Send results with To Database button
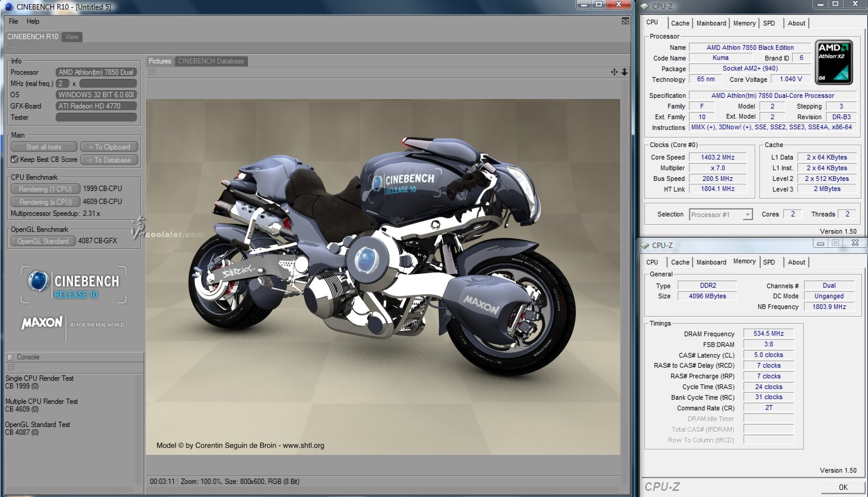Image resolution: width=868 pixels, height=497 pixels. [109, 160]
